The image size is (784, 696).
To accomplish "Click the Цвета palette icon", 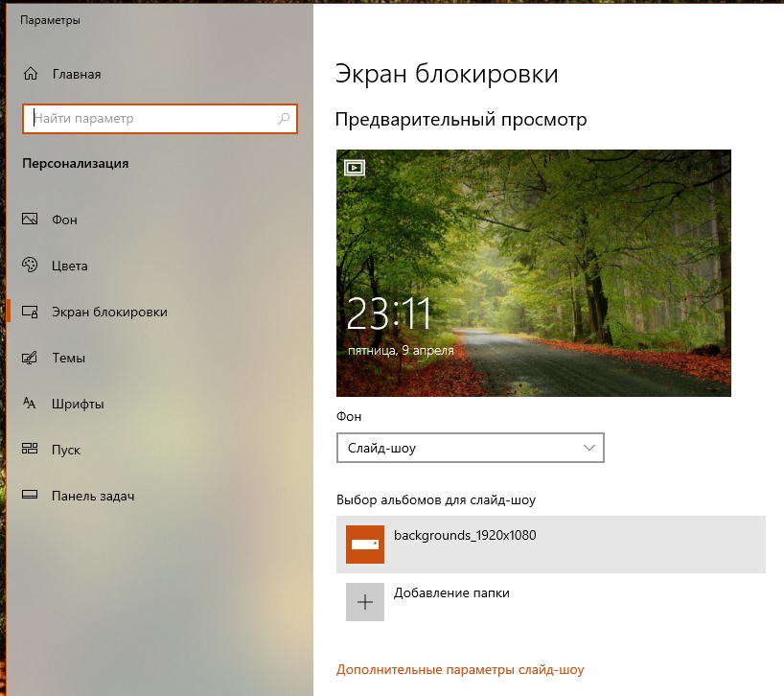I will 31,266.
